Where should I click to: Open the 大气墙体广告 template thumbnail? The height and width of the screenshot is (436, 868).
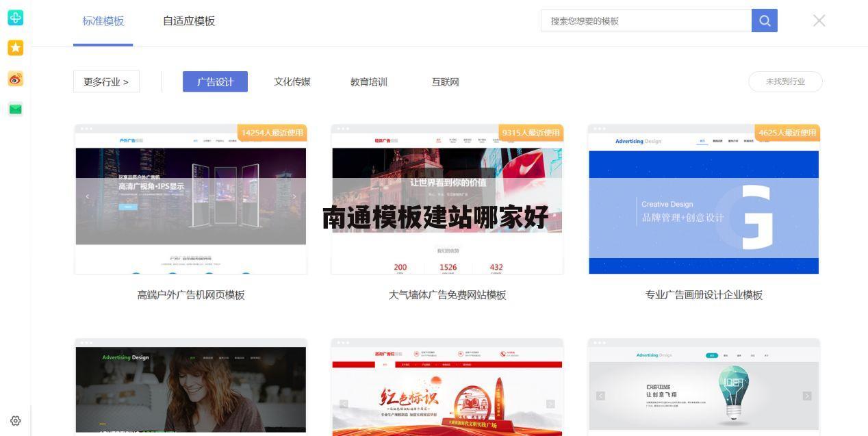pyautogui.click(x=447, y=199)
